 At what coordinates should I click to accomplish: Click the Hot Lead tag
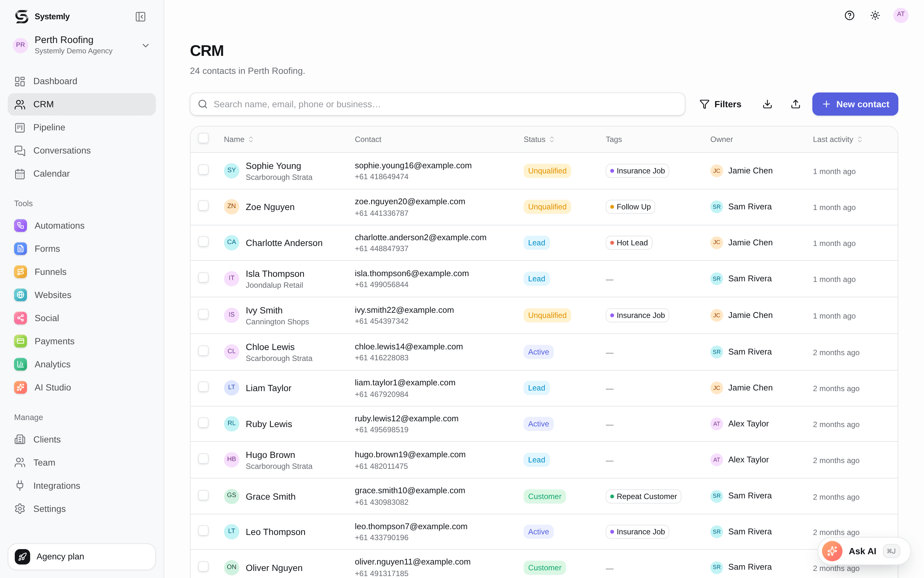point(629,243)
